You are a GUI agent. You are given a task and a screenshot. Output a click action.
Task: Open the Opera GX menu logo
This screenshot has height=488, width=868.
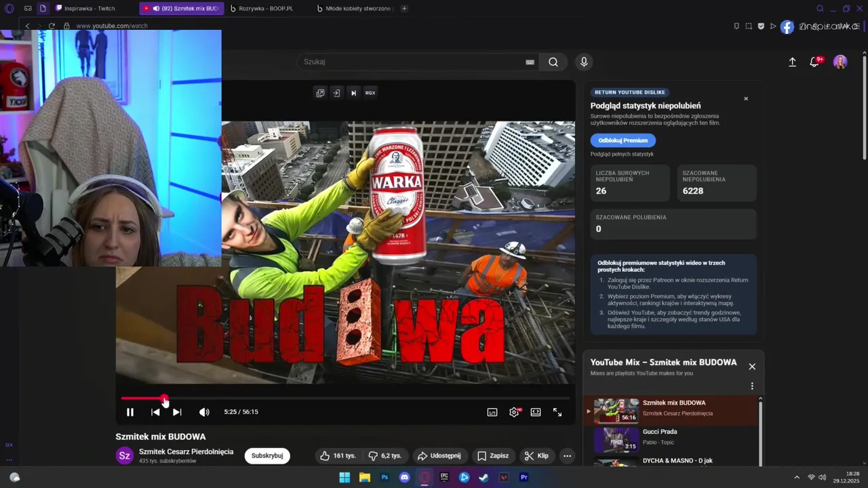point(9,8)
